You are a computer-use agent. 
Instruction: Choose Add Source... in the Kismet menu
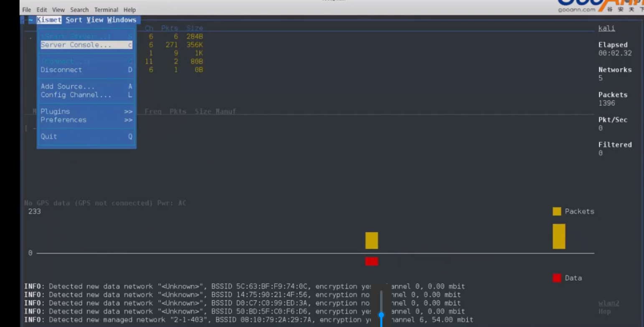pyautogui.click(x=86, y=86)
